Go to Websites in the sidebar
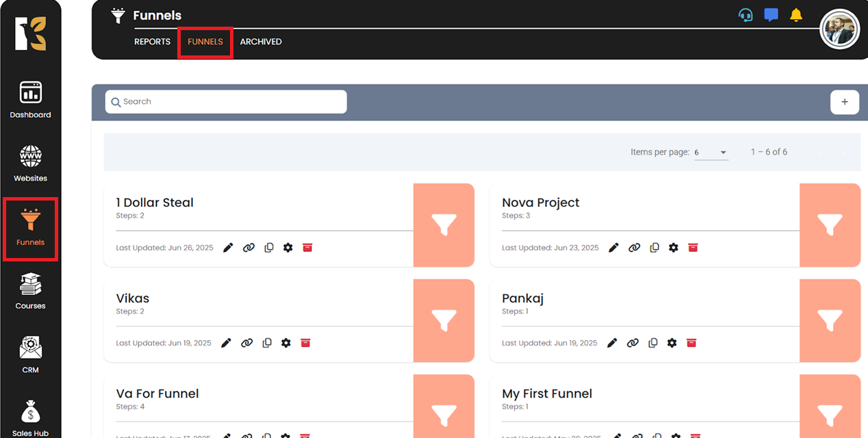868x438 pixels. click(30, 164)
